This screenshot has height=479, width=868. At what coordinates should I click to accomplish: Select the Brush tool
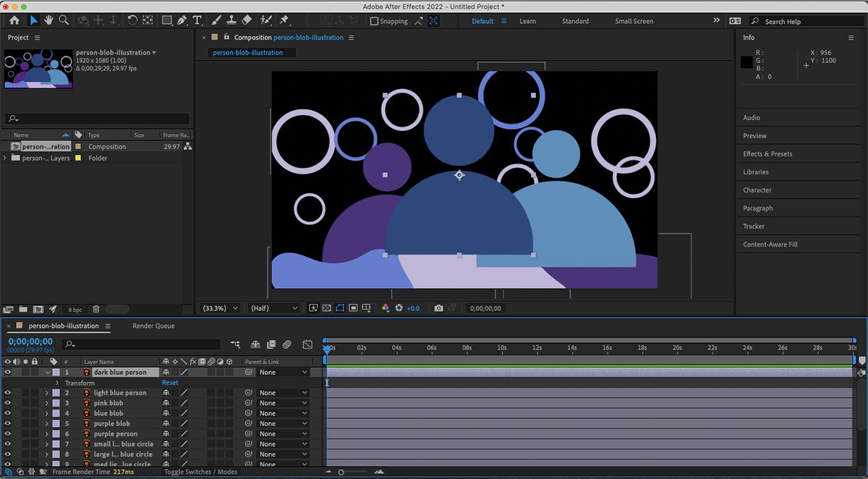click(216, 20)
